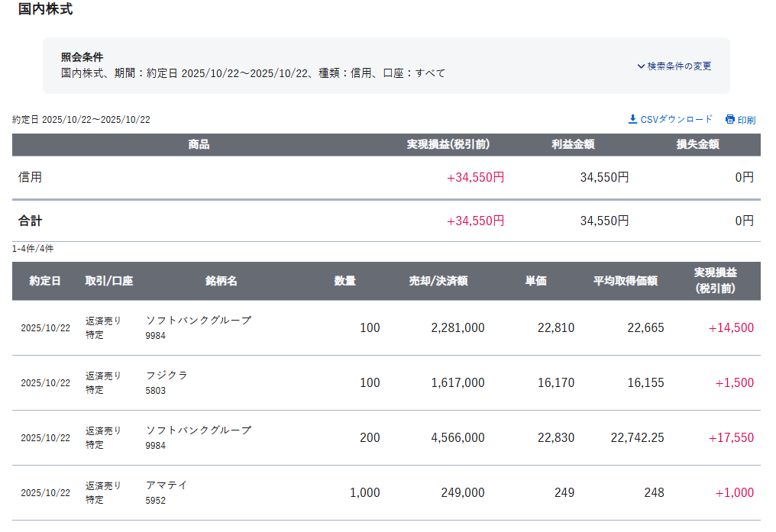The width and height of the screenshot is (776, 532).
Task: Select the アマテイ stock name
Action: 167,485
